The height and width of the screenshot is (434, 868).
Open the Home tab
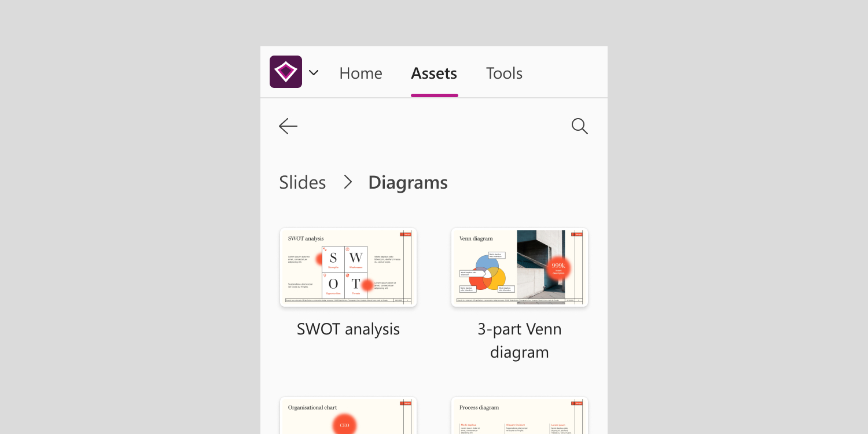click(361, 73)
